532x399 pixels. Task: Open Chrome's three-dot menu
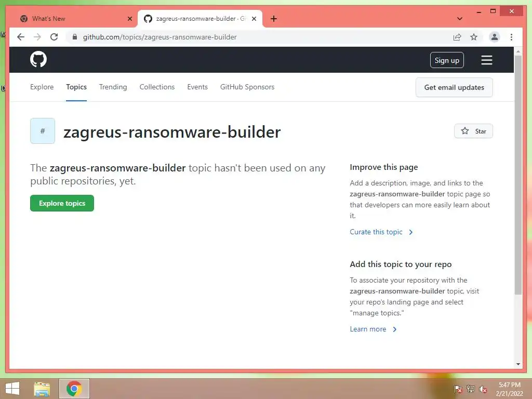(x=511, y=37)
